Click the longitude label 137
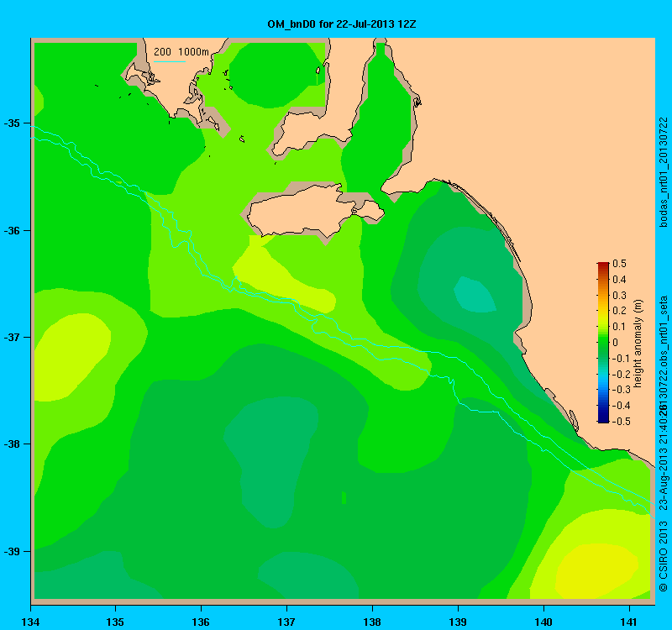This screenshot has height=630, width=672. (x=286, y=622)
